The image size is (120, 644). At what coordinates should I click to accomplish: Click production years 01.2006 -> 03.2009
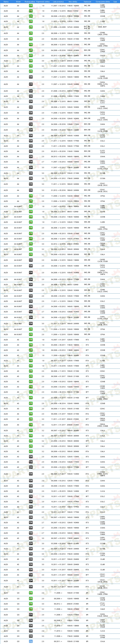tap(58, 27)
